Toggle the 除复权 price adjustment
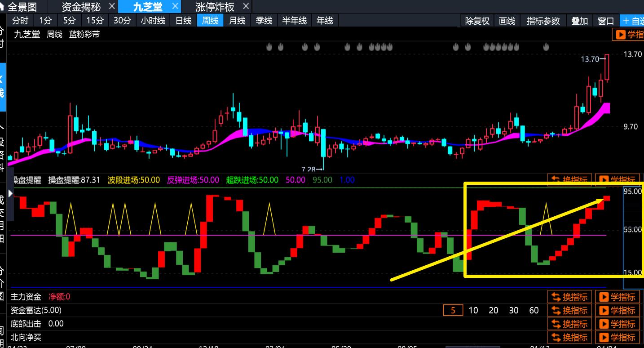The width and height of the screenshot is (644, 348). [477, 21]
